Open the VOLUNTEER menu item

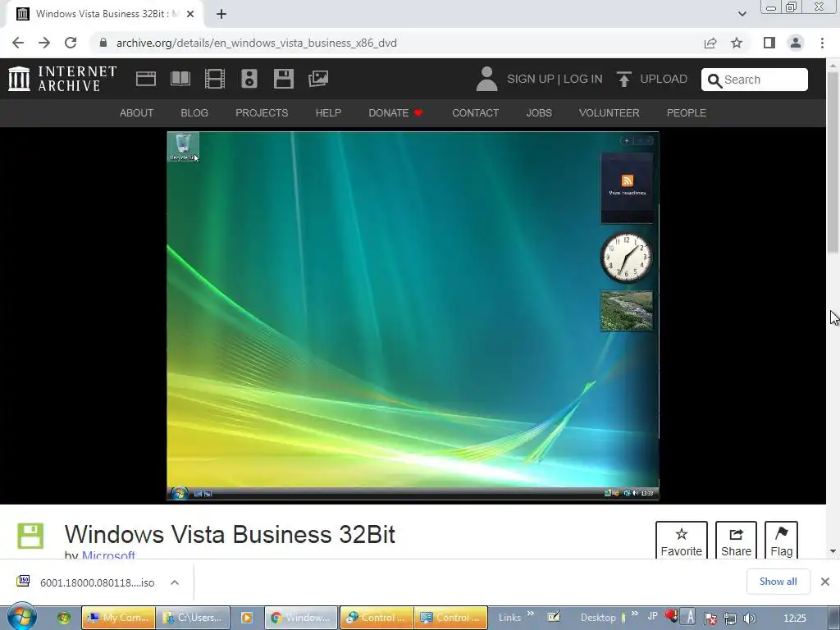[609, 113]
